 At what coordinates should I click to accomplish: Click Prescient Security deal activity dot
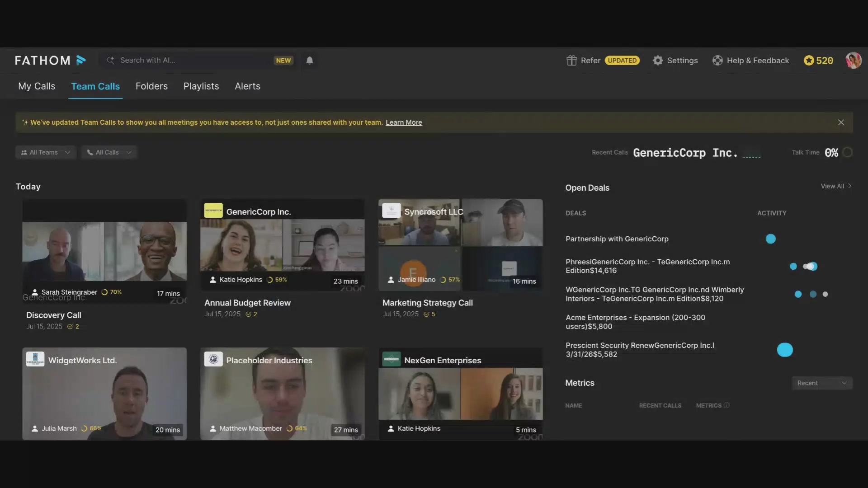[x=785, y=350]
